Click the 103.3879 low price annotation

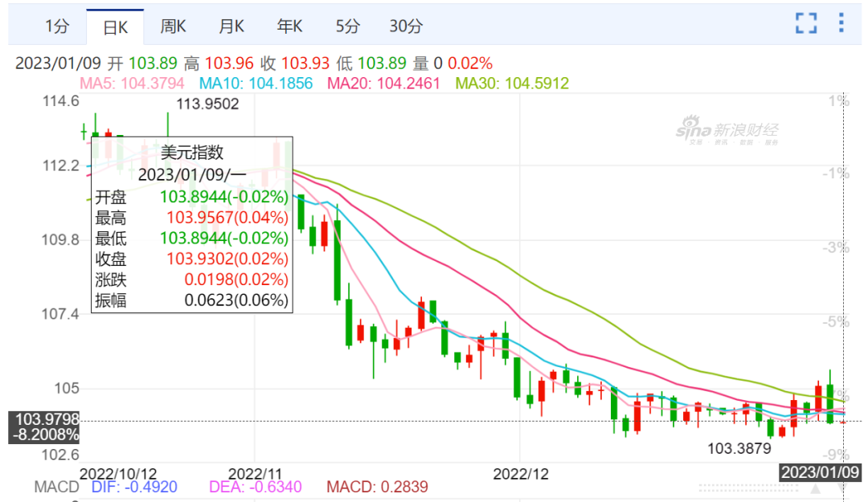(739, 448)
